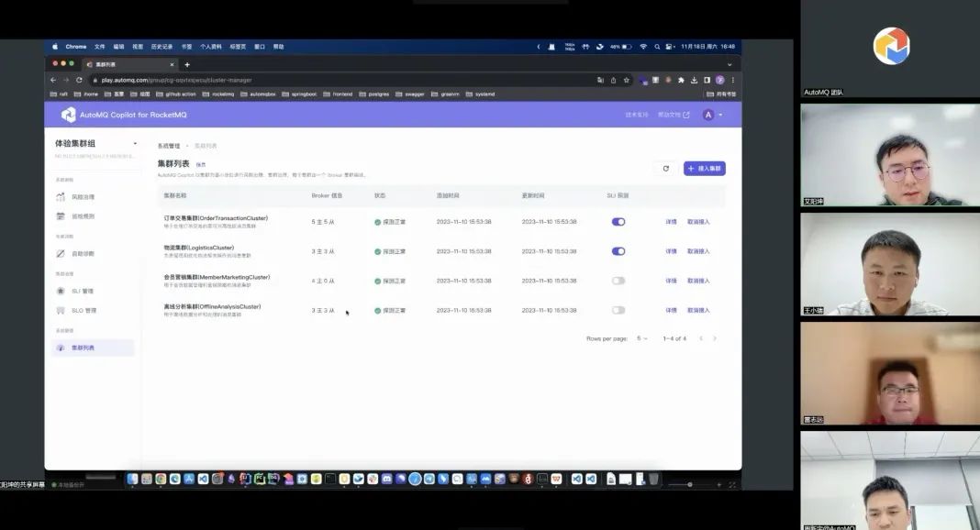The height and width of the screenshot is (530, 980).
Task: Open the Chrome tab search chevron
Action: 729,64
